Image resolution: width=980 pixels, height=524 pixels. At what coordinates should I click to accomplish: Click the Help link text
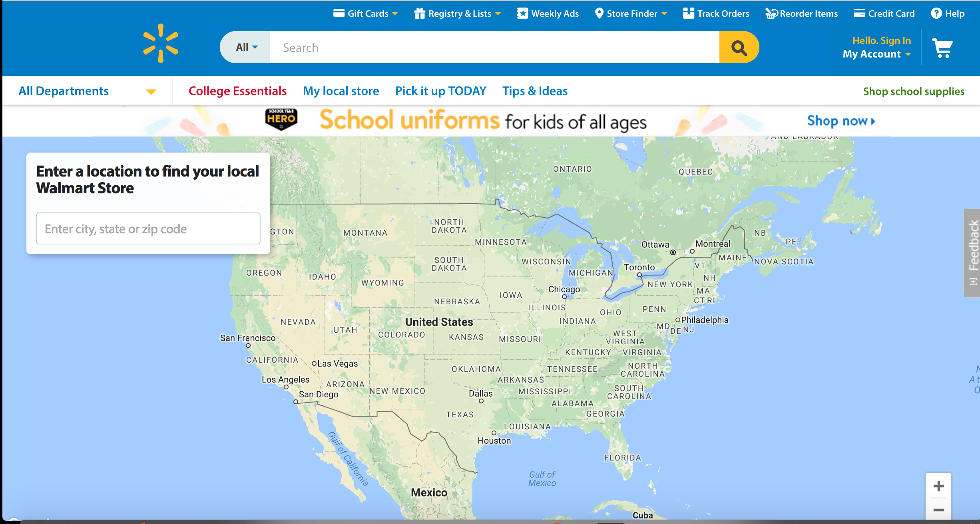tap(955, 14)
